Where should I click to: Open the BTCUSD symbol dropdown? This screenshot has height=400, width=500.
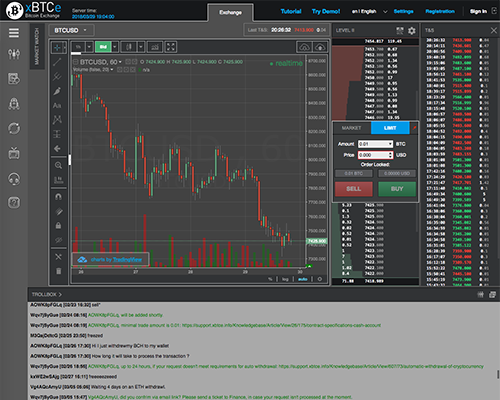pos(71,30)
